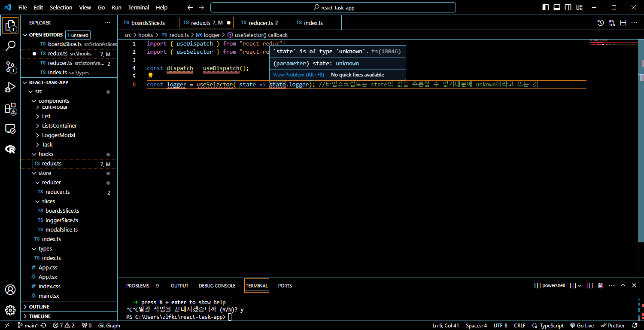644x330 pixels.
Task: Open the Source Control view icon
Action: tap(10, 67)
